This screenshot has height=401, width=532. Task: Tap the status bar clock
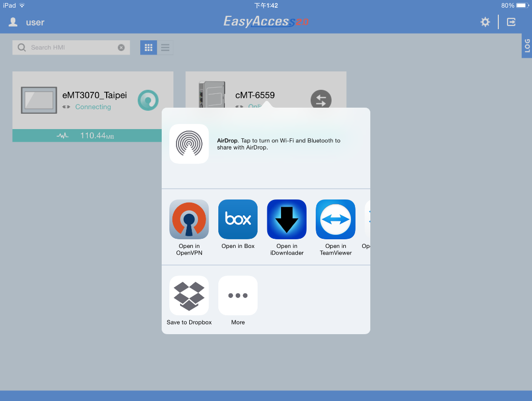pos(266,6)
